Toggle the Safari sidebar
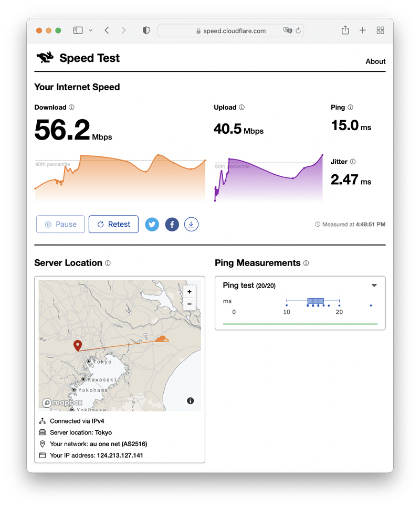The height and width of the screenshot is (508, 420). pos(78,30)
